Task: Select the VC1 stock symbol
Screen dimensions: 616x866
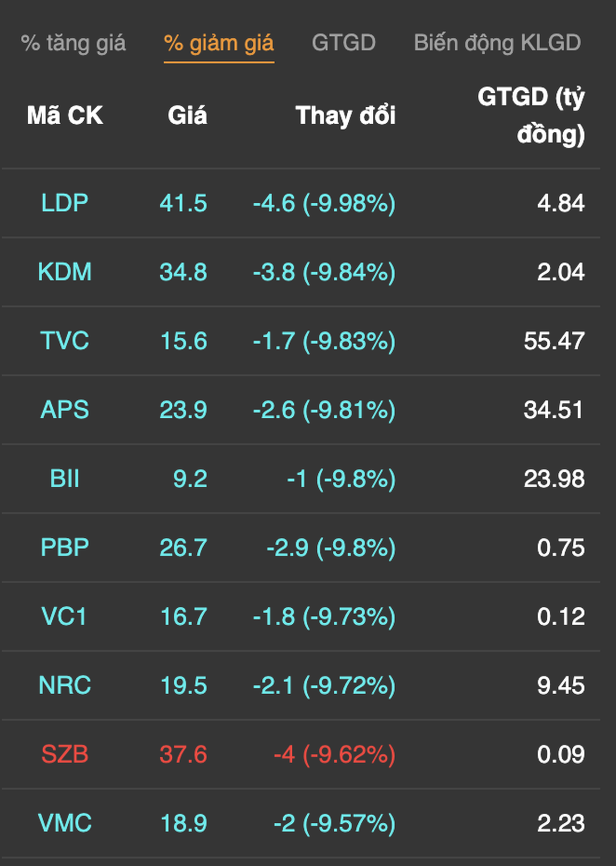Action: 65,616
